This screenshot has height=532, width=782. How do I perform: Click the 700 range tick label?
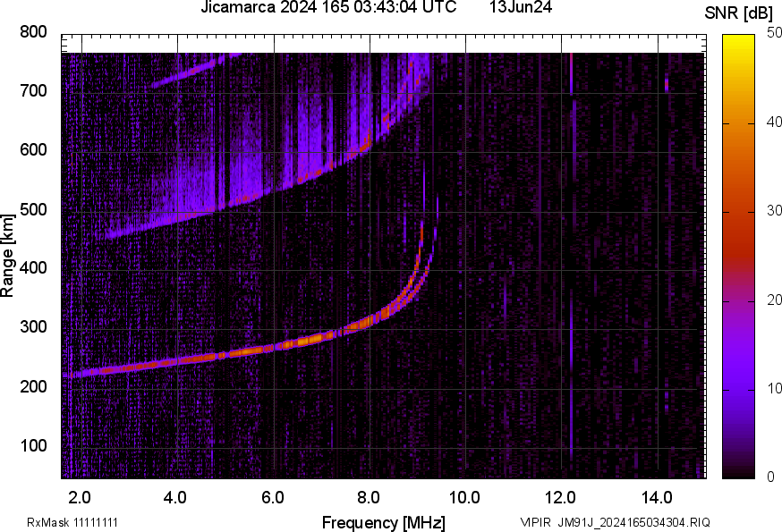(33, 90)
